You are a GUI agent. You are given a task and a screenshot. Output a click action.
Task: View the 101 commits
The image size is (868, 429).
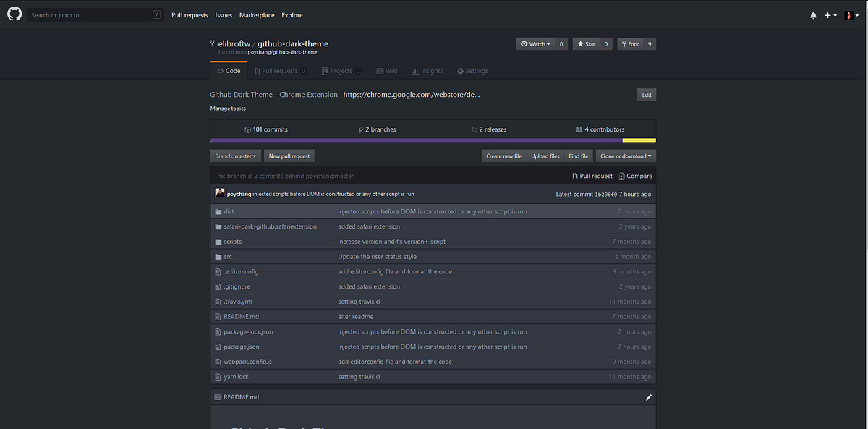266,129
